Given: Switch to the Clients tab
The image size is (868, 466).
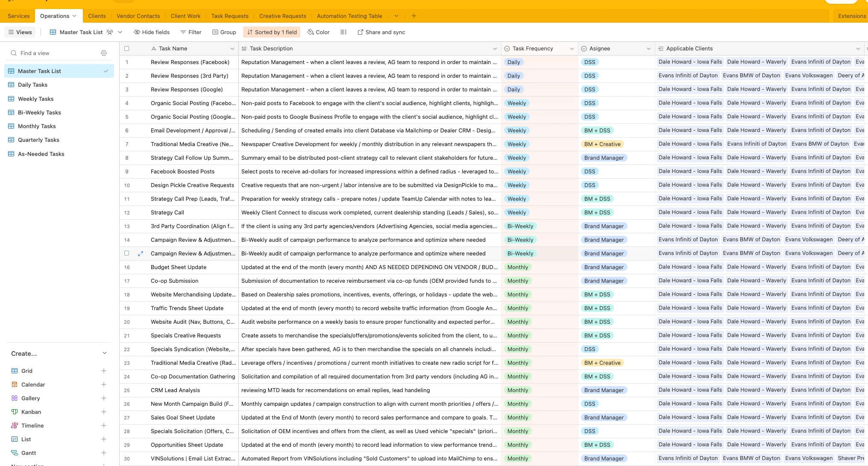Looking at the screenshot, I should 97,16.
